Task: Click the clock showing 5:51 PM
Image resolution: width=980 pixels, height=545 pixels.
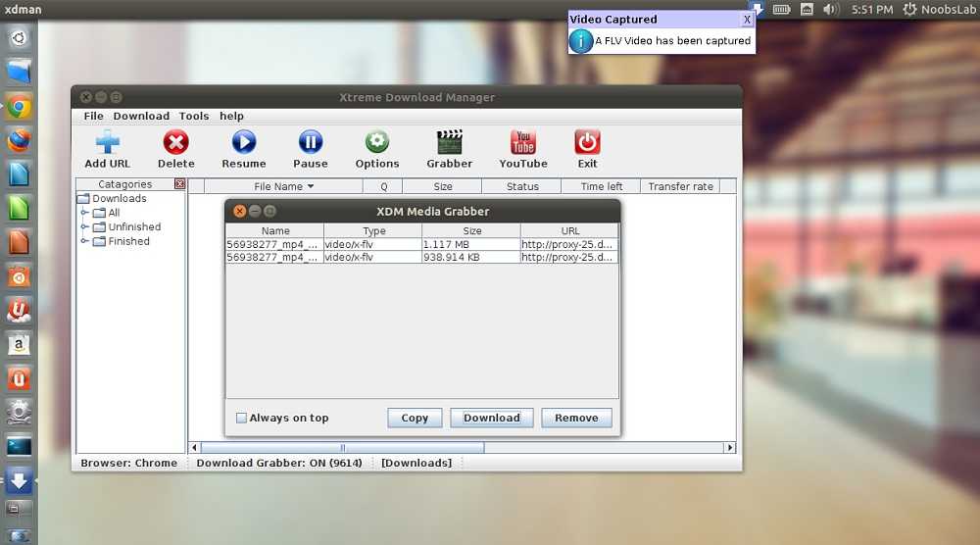Action: click(x=872, y=10)
